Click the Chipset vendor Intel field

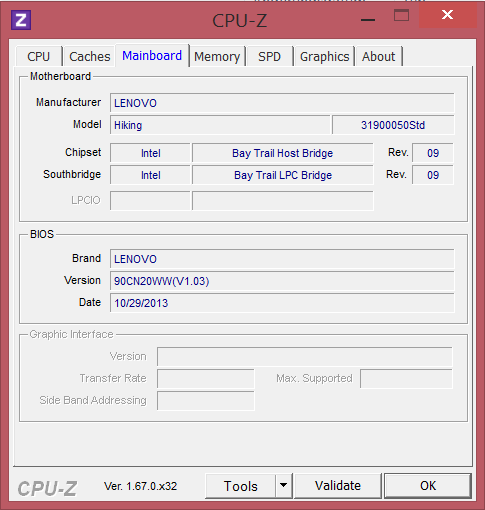pos(150,153)
